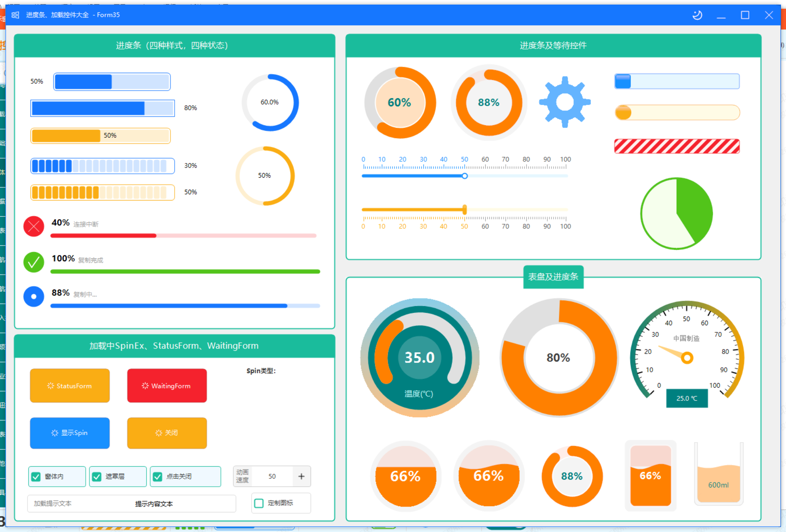Toggle the 遮罩层 checkbox

coord(118,477)
